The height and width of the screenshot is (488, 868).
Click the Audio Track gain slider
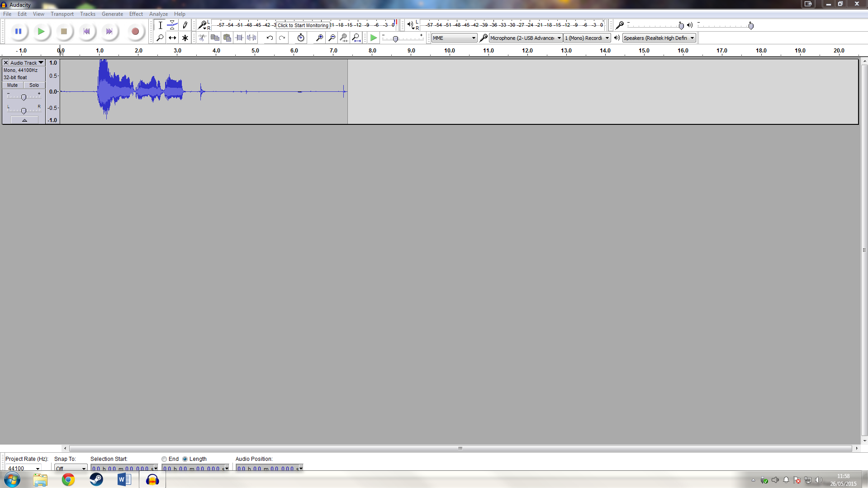pyautogui.click(x=24, y=97)
